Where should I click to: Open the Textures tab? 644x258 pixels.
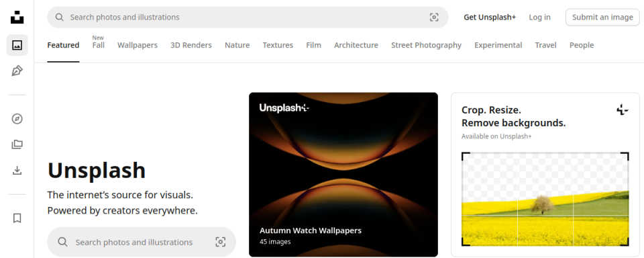click(278, 45)
